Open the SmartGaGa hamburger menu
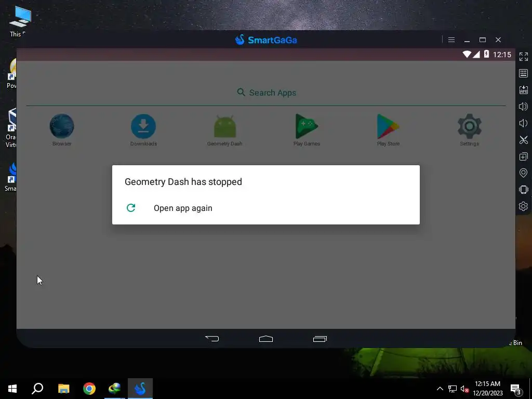The height and width of the screenshot is (399, 532). (x=451, y=40)
